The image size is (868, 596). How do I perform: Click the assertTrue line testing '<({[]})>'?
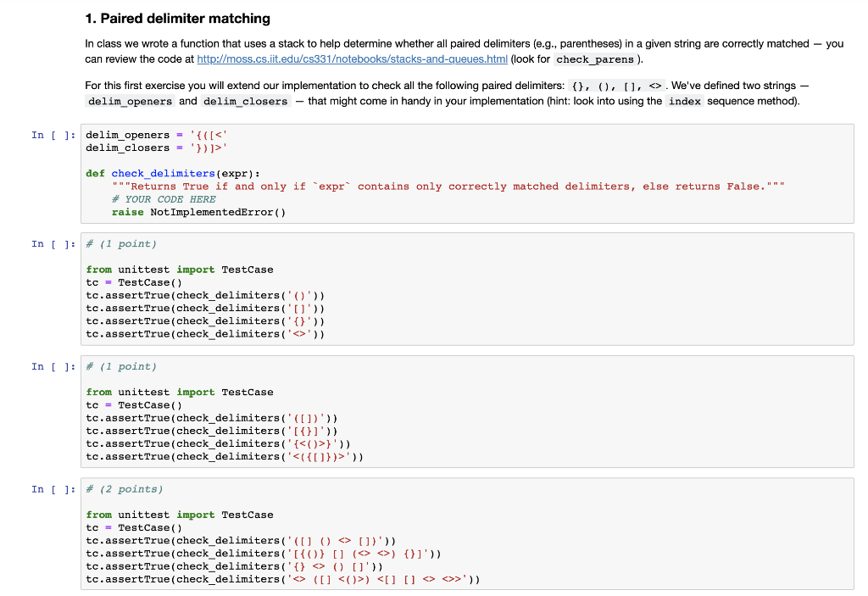point(225,456)
